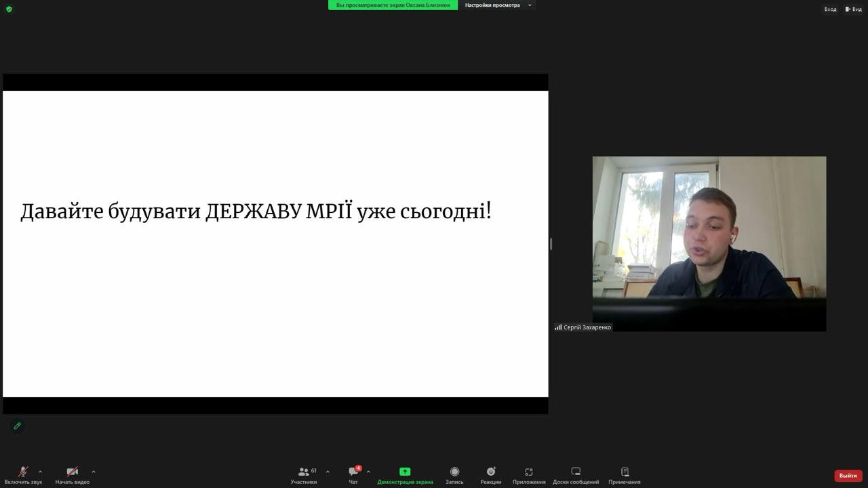Start camera with Начать видео
This screenshot has width=868, height=488.
(73, 474)
